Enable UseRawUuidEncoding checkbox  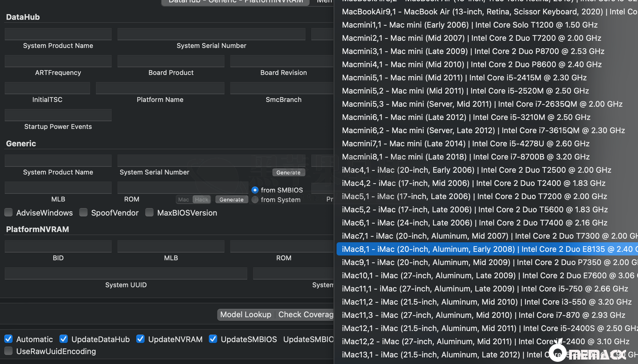(8, 351)
